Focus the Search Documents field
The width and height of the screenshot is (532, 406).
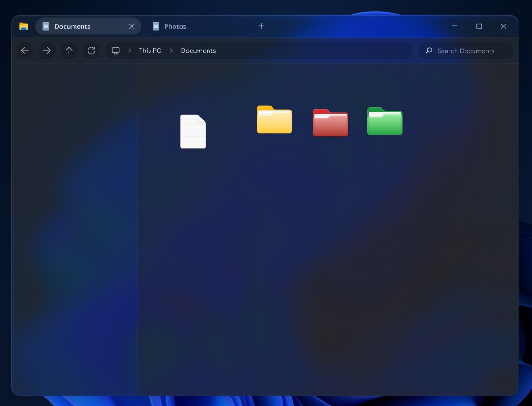(x=465, y=51)
